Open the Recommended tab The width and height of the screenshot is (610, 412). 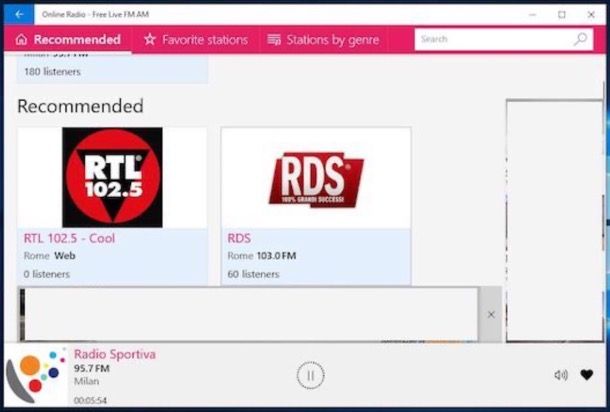point(68,40)
